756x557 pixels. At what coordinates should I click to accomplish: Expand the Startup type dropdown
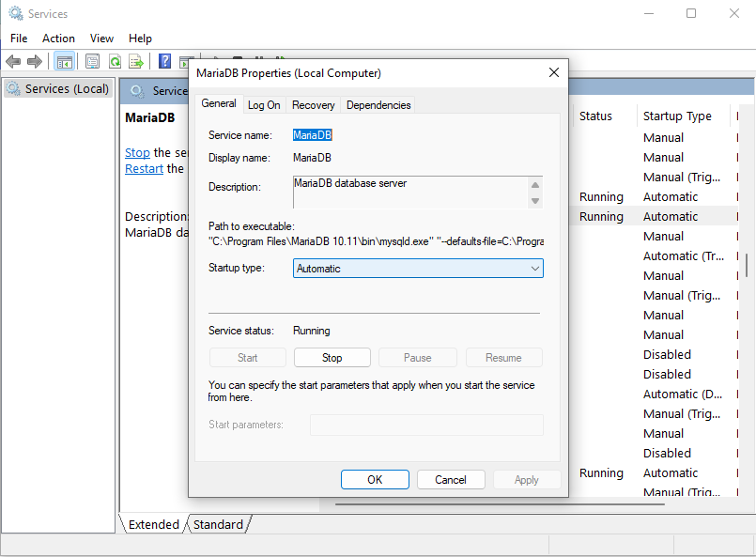(x=418, y=268)
